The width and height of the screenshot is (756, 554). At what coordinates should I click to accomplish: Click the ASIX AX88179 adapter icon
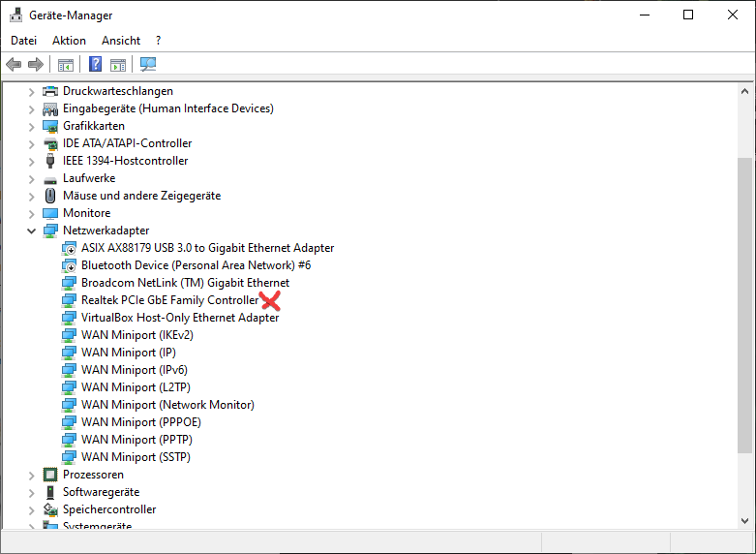click(69, 248)
